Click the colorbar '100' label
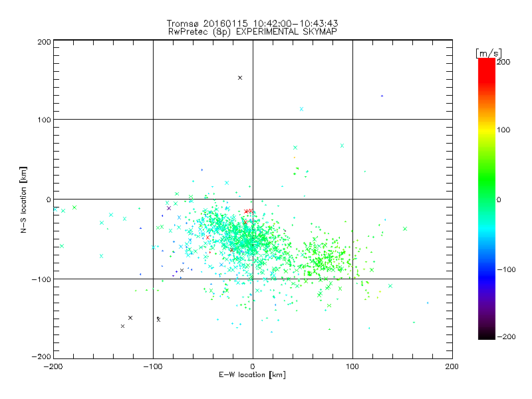Screen dimensions: 532x399 [503, 130]
